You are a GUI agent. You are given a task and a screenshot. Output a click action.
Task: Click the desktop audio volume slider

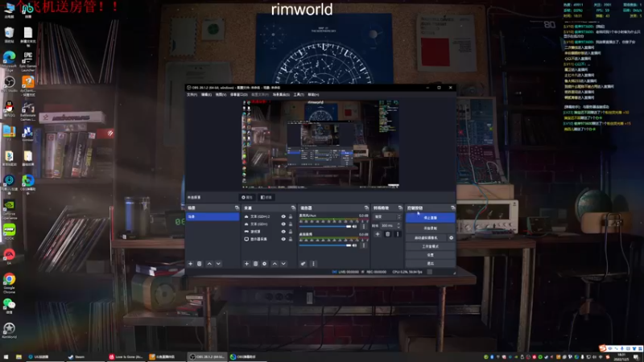(x=325, y=245)
